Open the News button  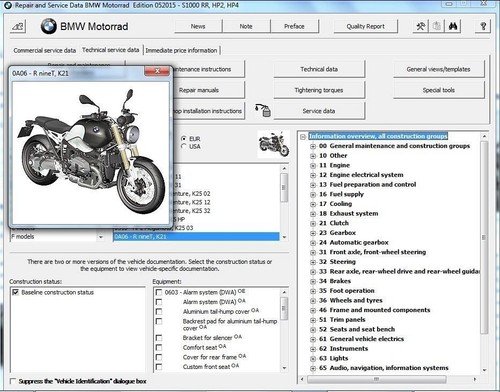[x=198, y=26]
